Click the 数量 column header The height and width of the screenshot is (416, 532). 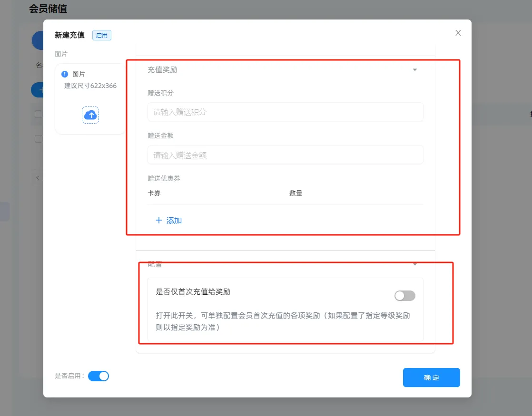[296, 193]
